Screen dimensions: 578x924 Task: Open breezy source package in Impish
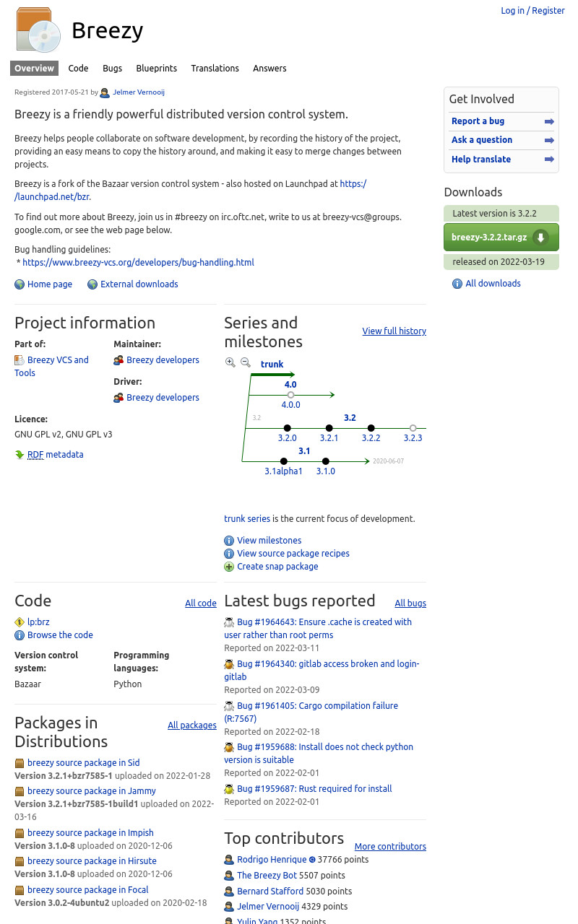click(90, 833)
